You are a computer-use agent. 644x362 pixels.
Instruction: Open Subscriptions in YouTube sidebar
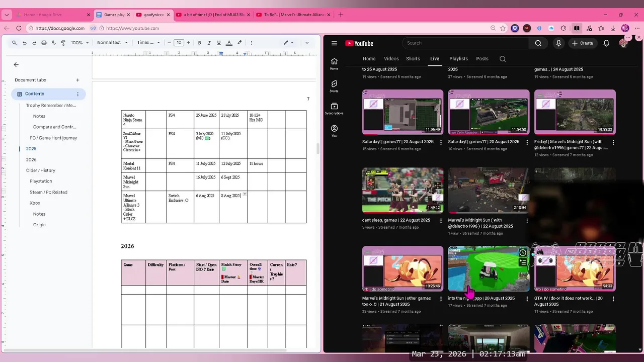334,109
